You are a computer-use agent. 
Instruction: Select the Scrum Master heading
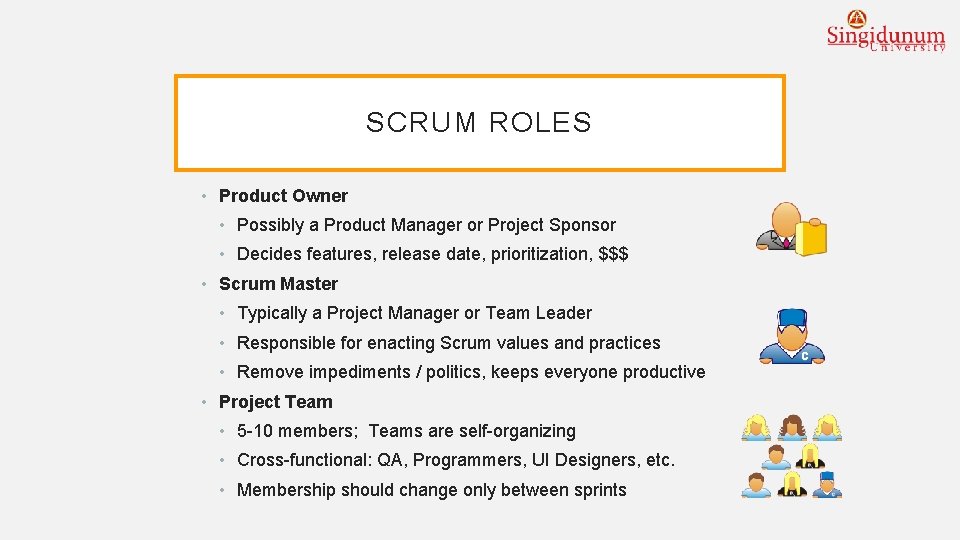279,284
